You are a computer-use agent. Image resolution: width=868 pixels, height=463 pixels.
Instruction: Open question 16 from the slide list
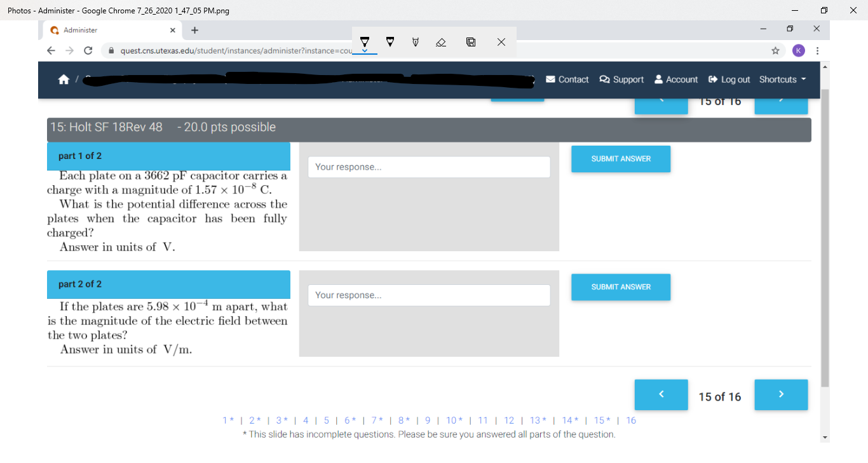[630, 420]
